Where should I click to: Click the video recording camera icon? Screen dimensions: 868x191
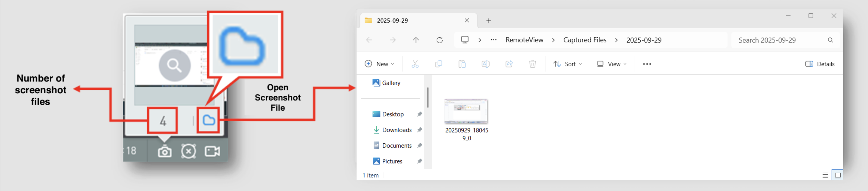coord(212,151)
